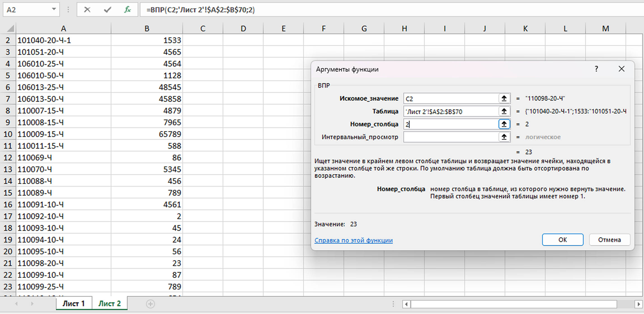Collapse dialog for Номер_столбца range selection

pyautogui.click(x=504, y=124)
